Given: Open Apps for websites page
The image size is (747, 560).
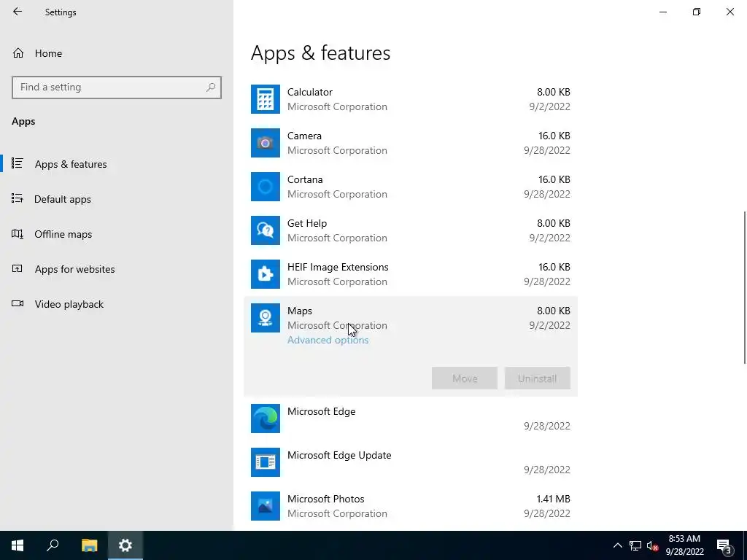Looking at the screenshot, I should pyautogui.click(x=75, y=269).
